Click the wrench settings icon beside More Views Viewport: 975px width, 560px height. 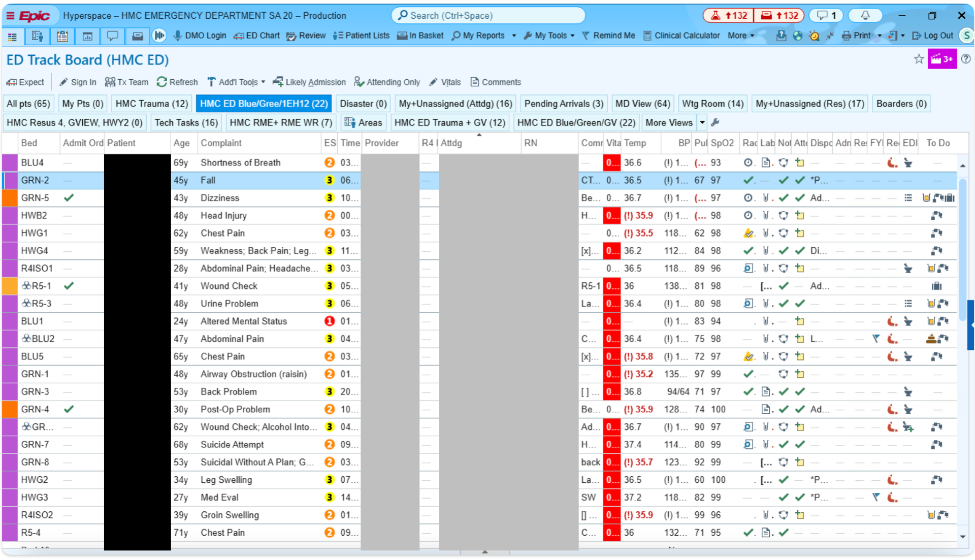pos(715,123)
